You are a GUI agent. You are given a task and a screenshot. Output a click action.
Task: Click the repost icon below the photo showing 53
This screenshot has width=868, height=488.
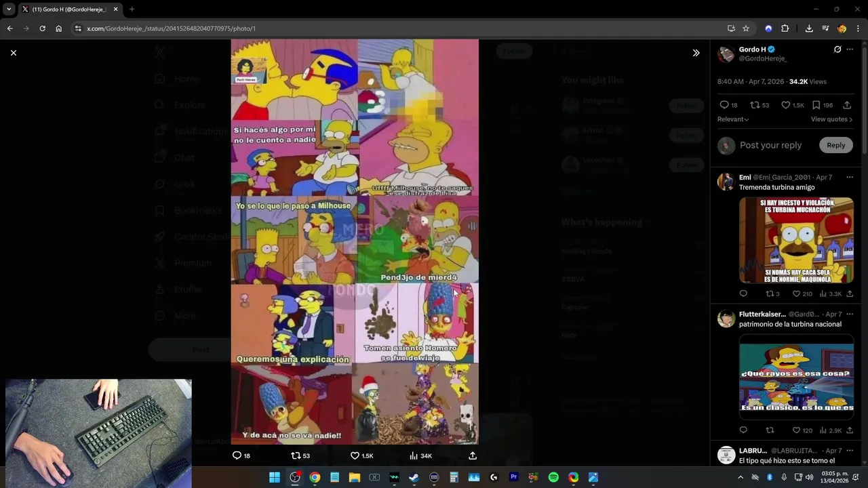point(295,455)
